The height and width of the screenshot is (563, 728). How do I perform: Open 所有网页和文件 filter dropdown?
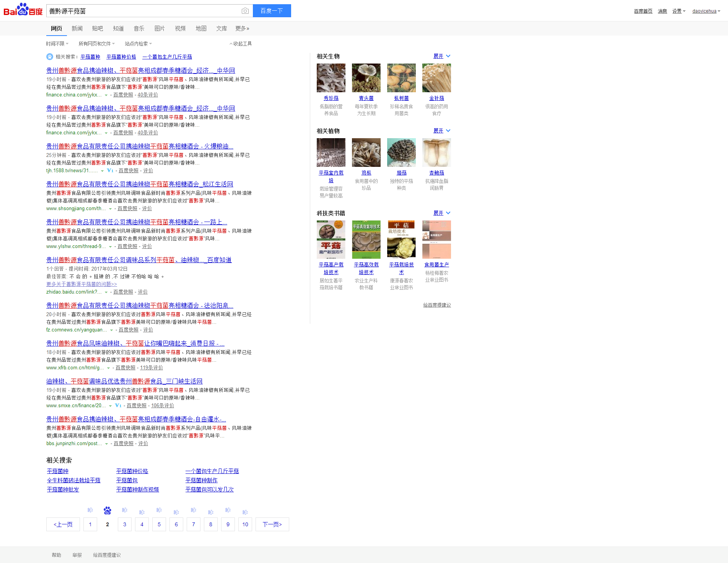click(x=97, y=44)
